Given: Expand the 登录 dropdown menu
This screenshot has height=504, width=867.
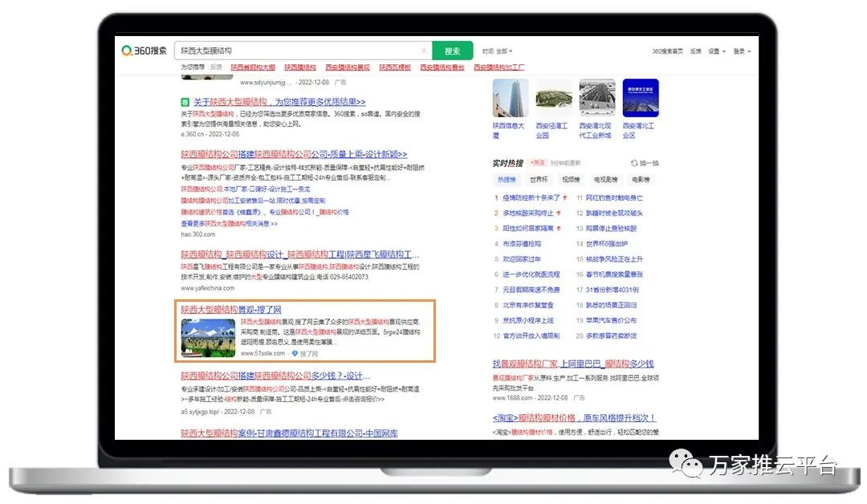Looking at the screenshot, I should tap(742, 51).
